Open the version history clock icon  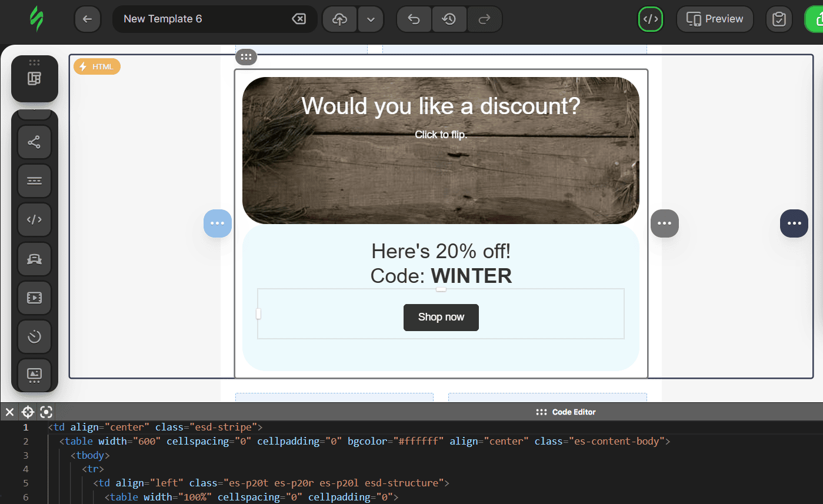tap(449, 19)
